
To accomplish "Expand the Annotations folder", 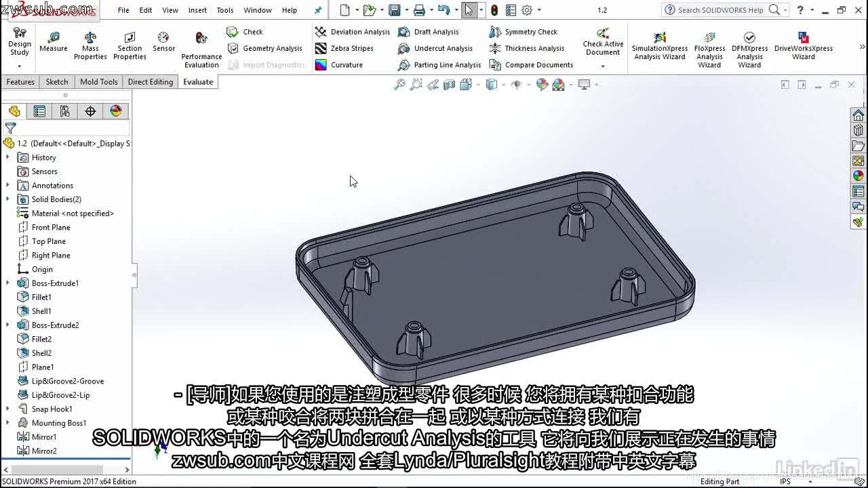I will 8,185.
